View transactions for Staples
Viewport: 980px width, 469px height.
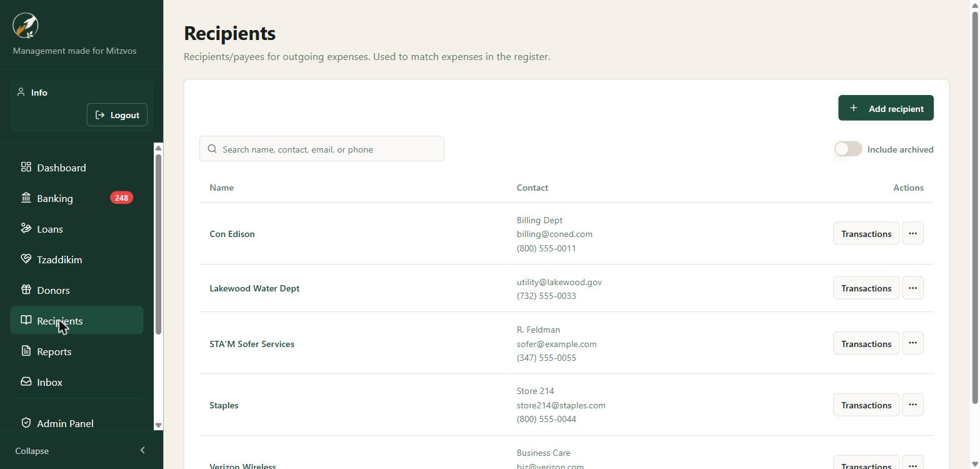pos(866,405)
